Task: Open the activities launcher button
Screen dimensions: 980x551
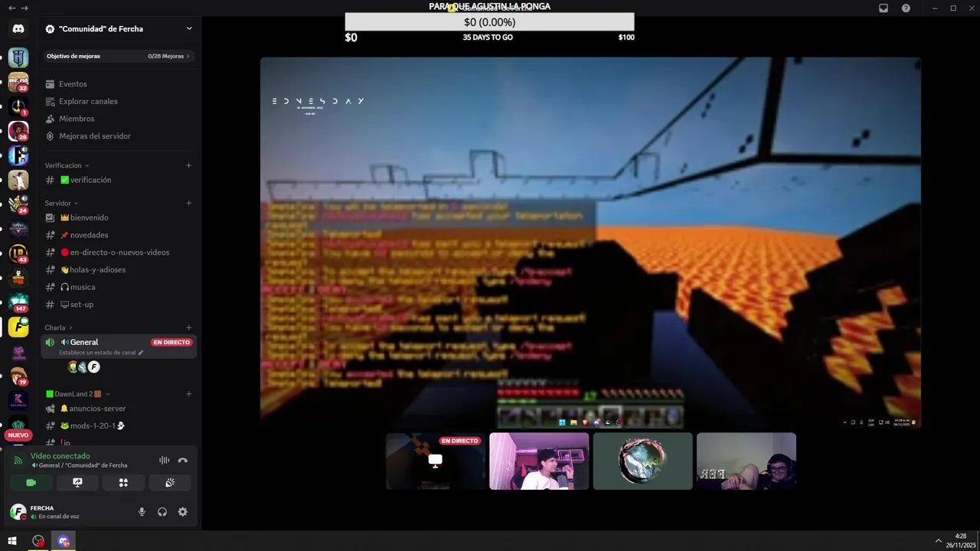Action: tap(123, 483)
